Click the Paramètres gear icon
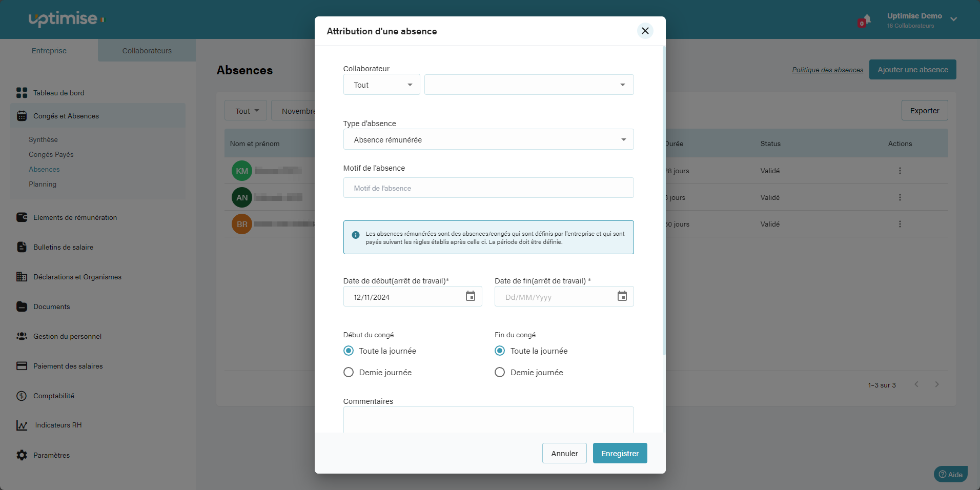The image size is (980, 490). coord(22,455)
